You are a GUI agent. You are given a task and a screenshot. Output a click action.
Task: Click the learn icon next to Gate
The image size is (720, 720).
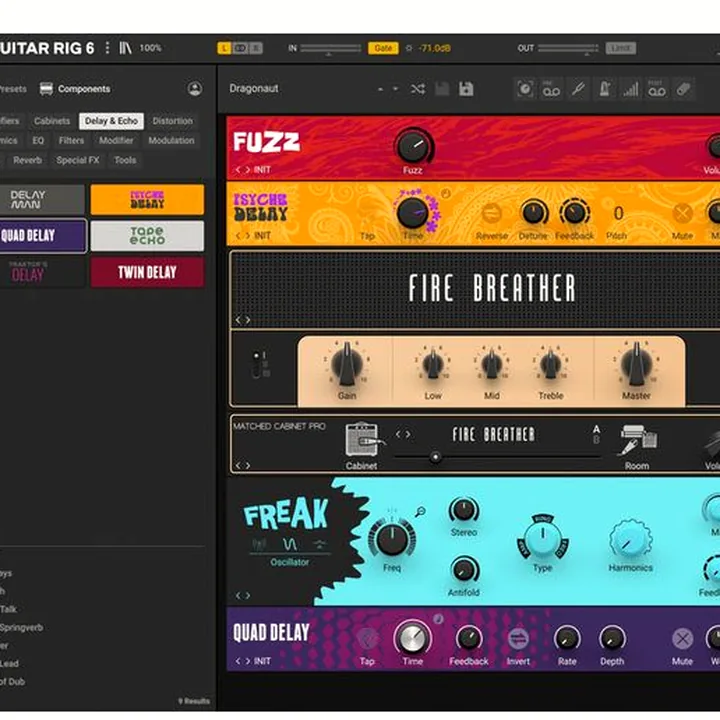(409, 48)
